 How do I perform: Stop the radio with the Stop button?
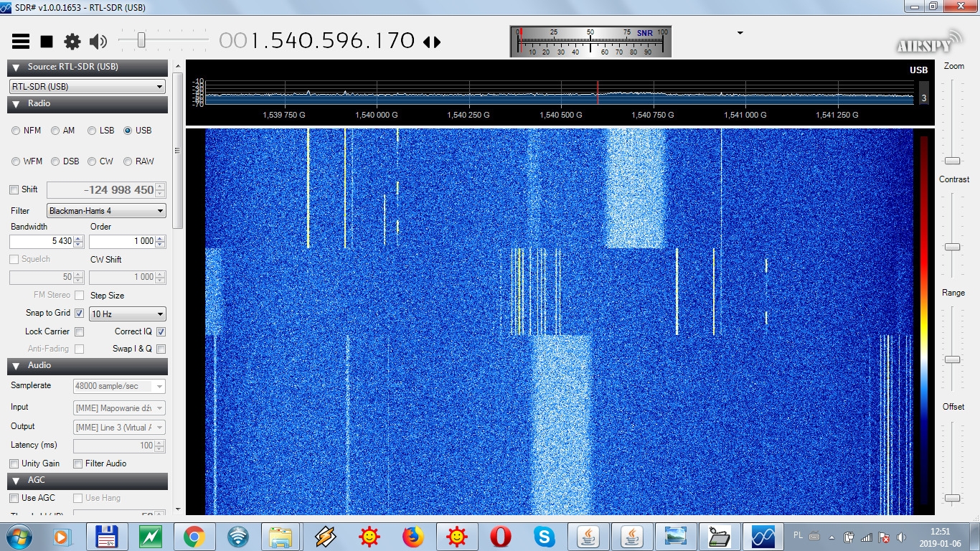pyautogui.click(x=47, y=42)
